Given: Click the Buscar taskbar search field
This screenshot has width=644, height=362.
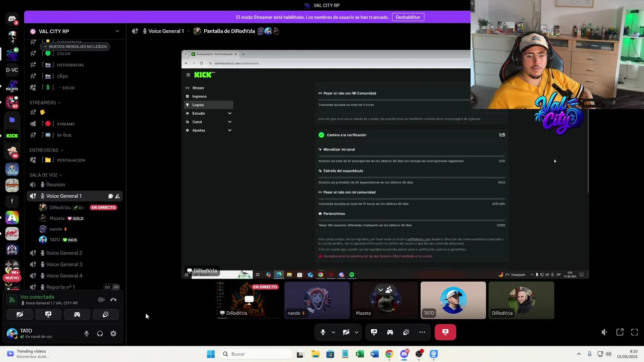Looking at the screenshot, I should point(255,354).
